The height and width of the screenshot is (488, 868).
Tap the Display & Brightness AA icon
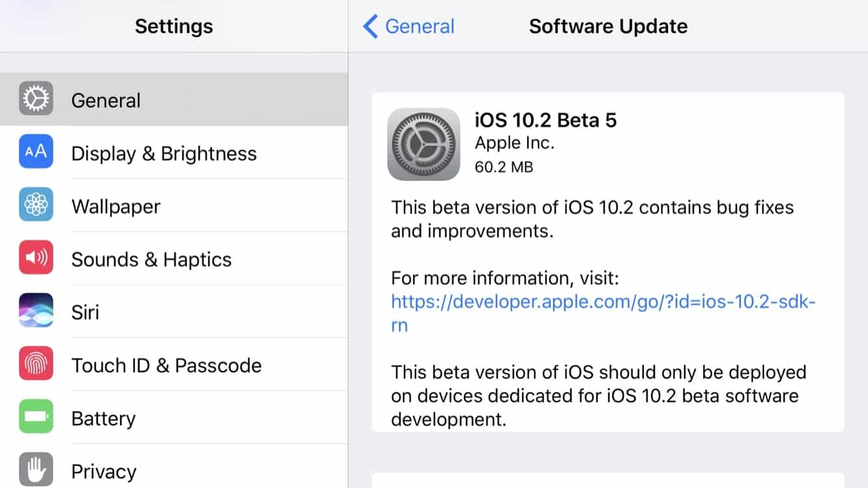(36, 152)
